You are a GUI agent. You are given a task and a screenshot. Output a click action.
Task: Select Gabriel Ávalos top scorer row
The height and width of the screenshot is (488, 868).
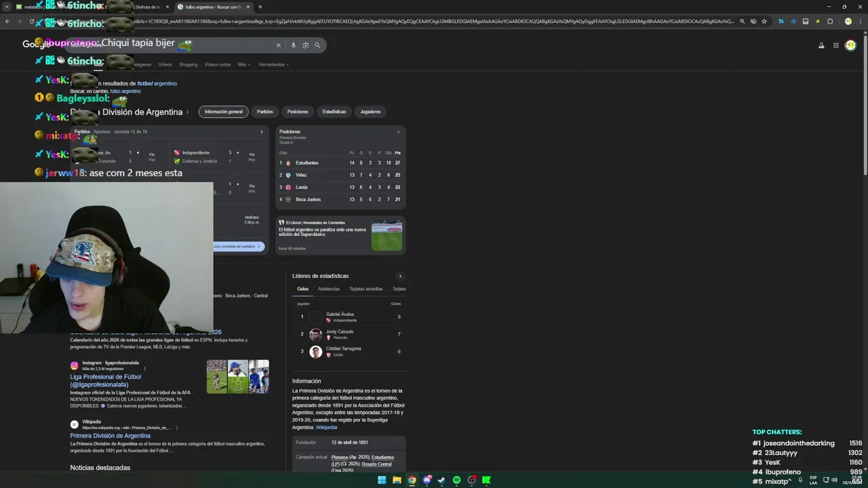[350, 317]
